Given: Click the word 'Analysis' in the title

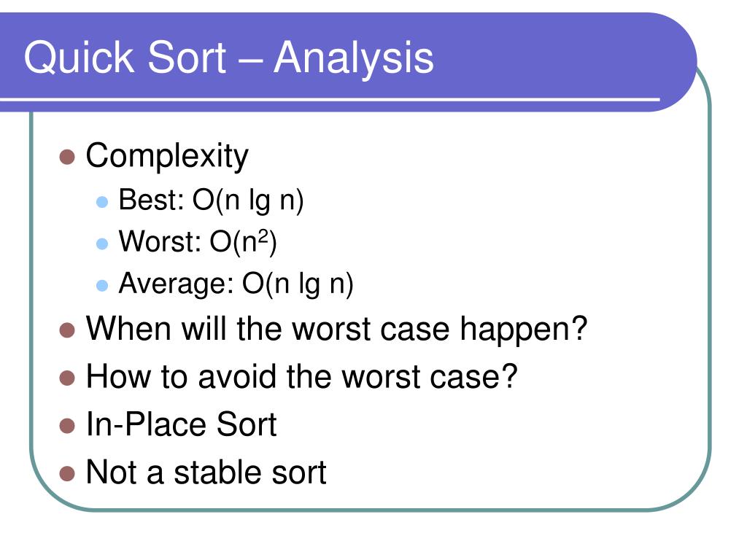Looking at the screenshot, I should coord(354,58).
